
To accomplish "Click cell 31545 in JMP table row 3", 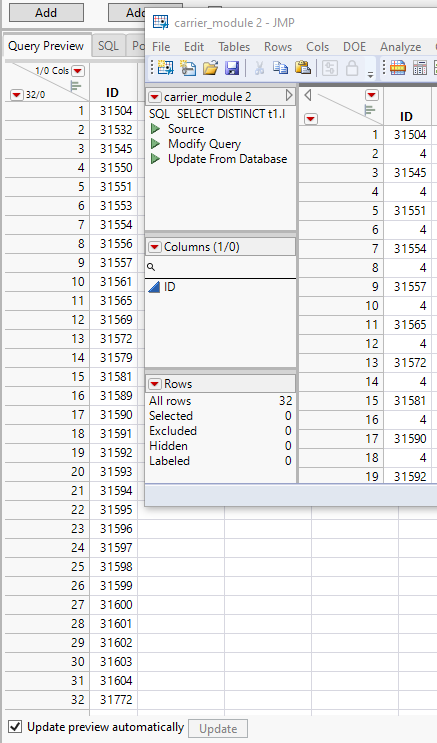I will pyautogui.click(x=410, y=173).
